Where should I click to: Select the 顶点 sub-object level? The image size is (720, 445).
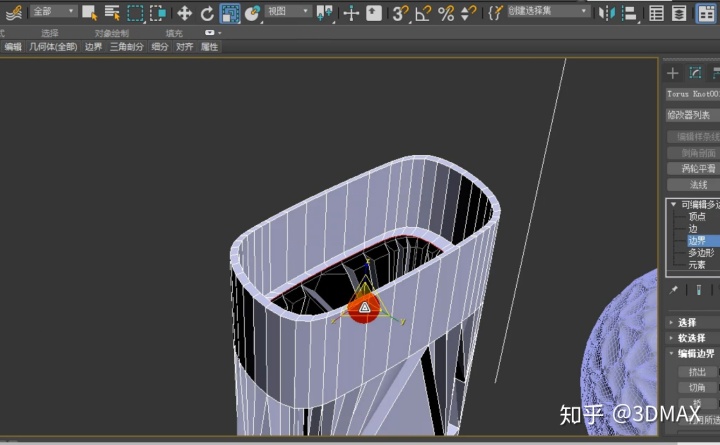pos(697,216)
